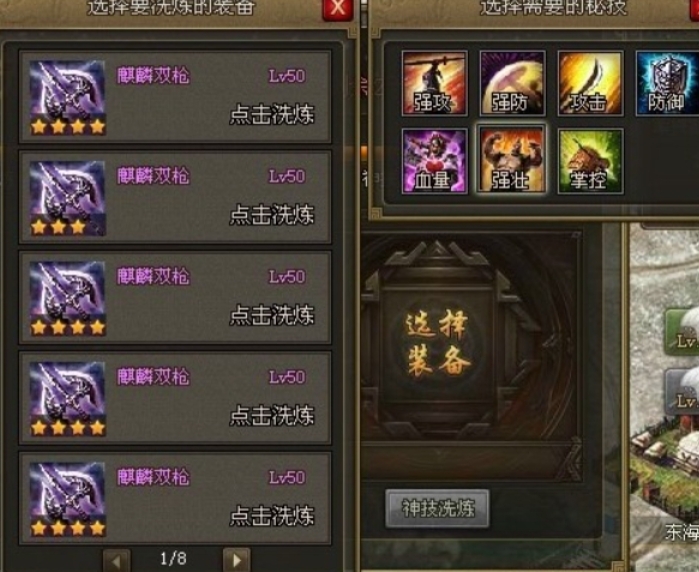The width and height of the screenshot is (699, 572).
Task: Click the first 麒麟双枪 weapon thumbnail
Action: [x=68, y=97]
